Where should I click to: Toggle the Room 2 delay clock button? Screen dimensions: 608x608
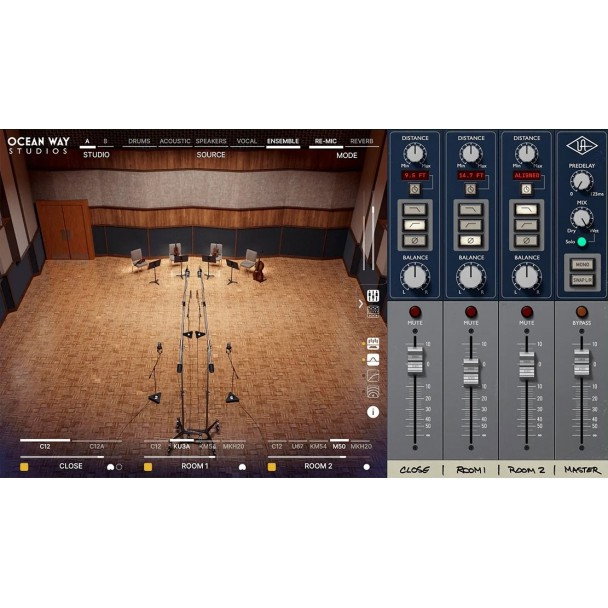tap(526, 189)
